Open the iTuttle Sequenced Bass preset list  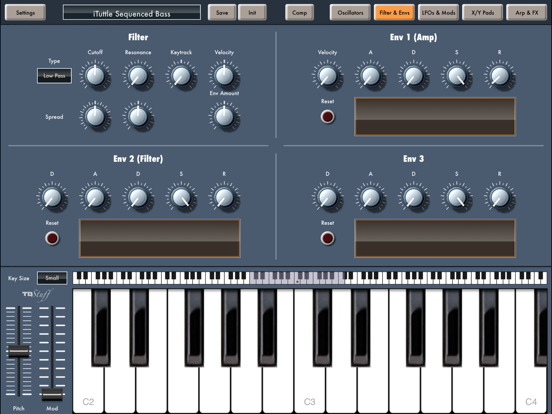click(132, 13)
